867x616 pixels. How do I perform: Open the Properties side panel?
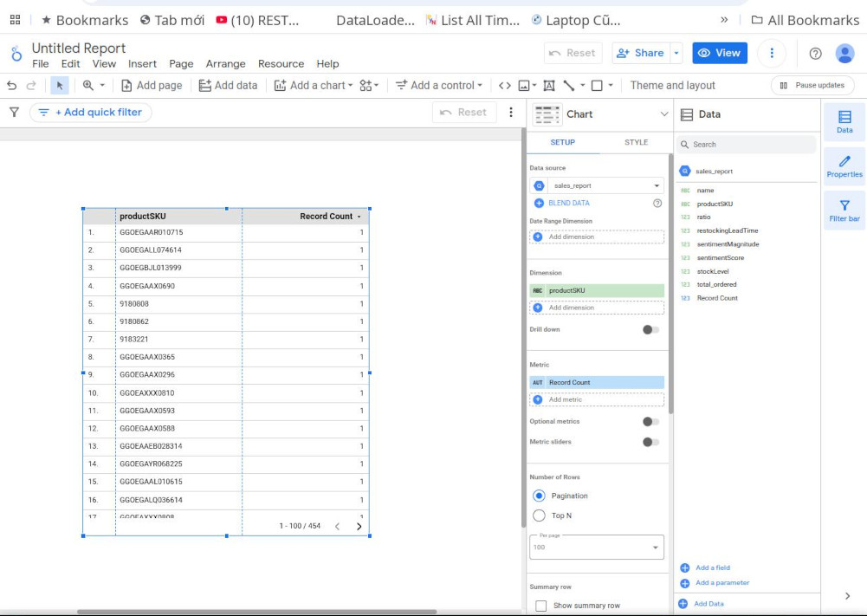click(x=844, y=165)
